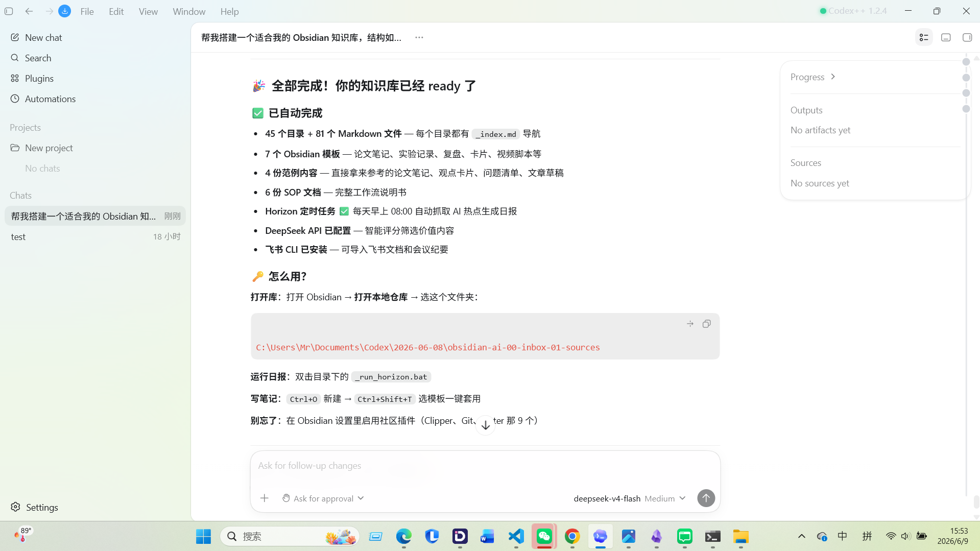Viewport: 980px width, 551px height.
Task: Toggle the bottom panel layout icon
Action: coord(946,37)
